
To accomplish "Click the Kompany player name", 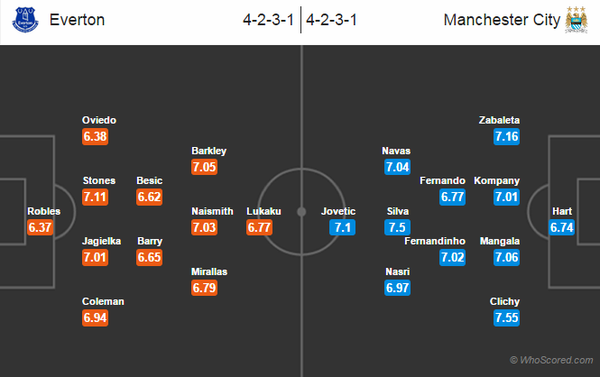I will point(497,181).
